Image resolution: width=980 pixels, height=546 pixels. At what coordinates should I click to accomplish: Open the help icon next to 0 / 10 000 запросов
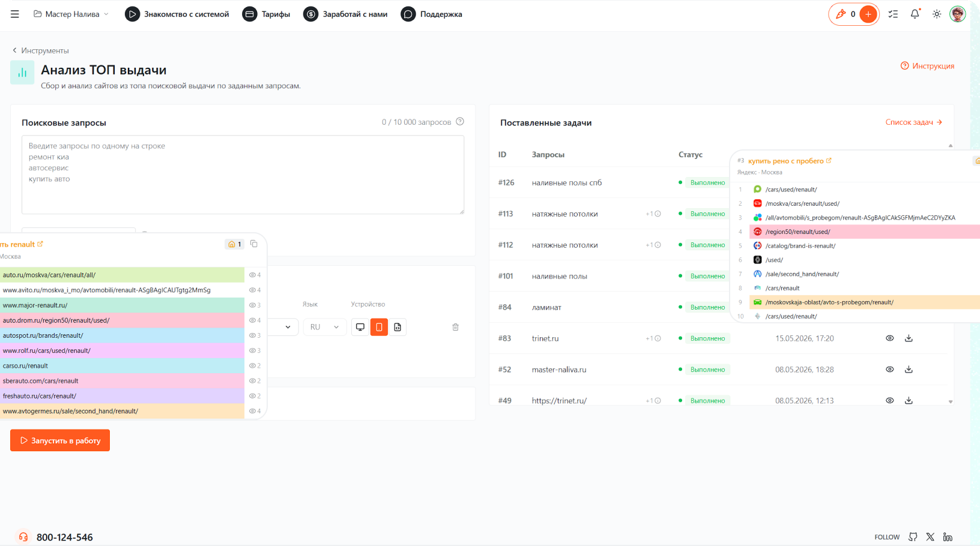pos(460,122)
